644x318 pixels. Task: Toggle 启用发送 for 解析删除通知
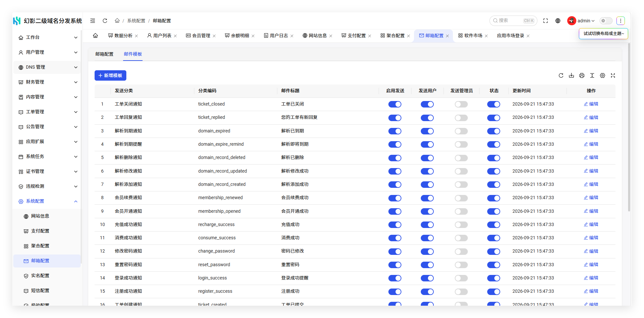[395, 158]
